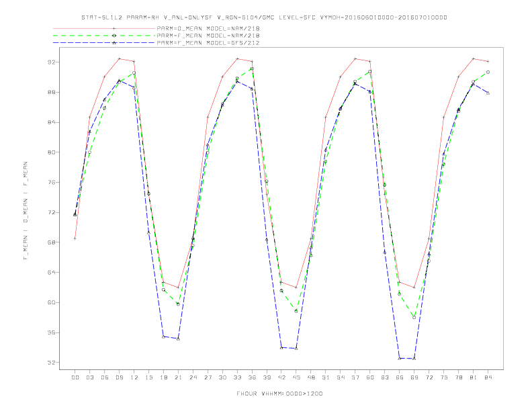Click the chart title beginning STAT=SL1L2 PARAM=RH

(264, 17)
